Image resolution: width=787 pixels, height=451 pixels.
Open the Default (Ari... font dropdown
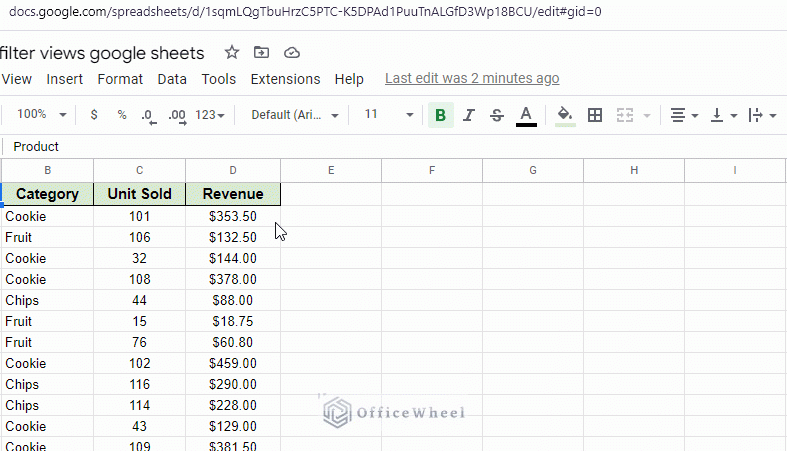point(295,115)
